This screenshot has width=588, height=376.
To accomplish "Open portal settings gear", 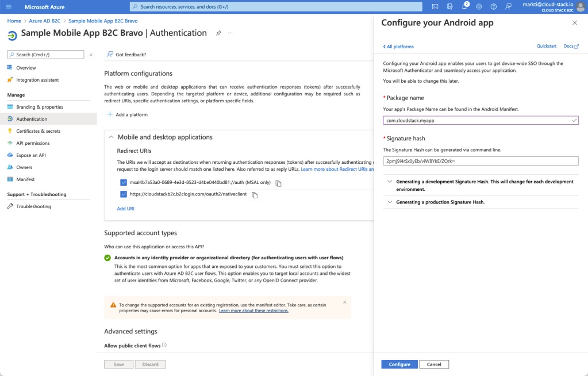I will [479, 7].
